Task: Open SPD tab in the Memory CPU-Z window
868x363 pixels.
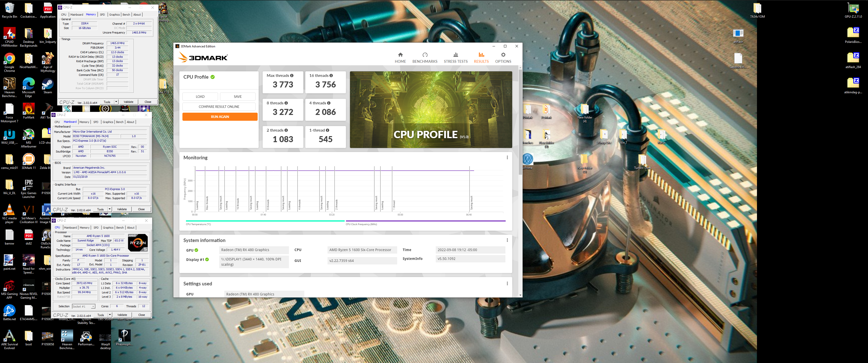Action: 102,14
